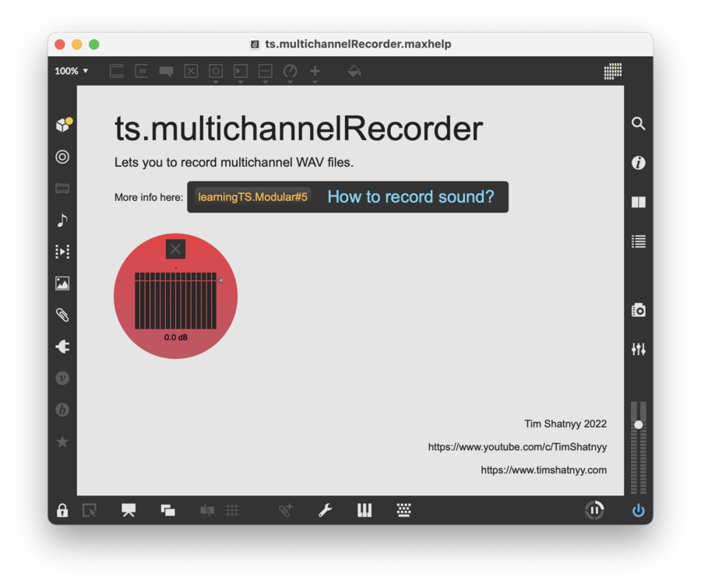Open the search magnifier in right sidebar
Screen dimensions: 701x588
[639, 123]
